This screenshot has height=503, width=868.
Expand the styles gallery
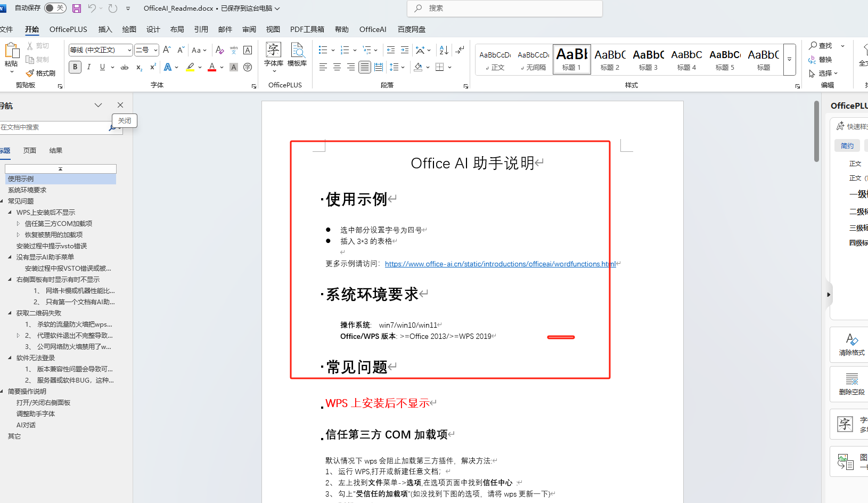[790, 59]
